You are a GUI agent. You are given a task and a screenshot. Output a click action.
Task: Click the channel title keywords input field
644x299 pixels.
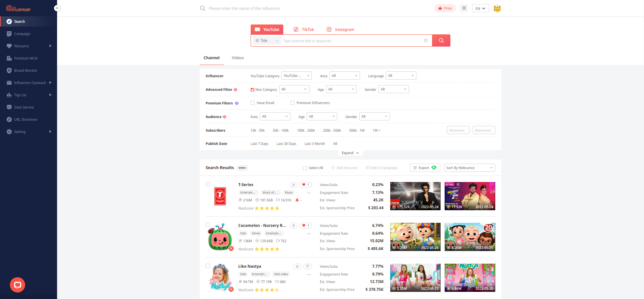pyautogui.click(x=352, y=41)
